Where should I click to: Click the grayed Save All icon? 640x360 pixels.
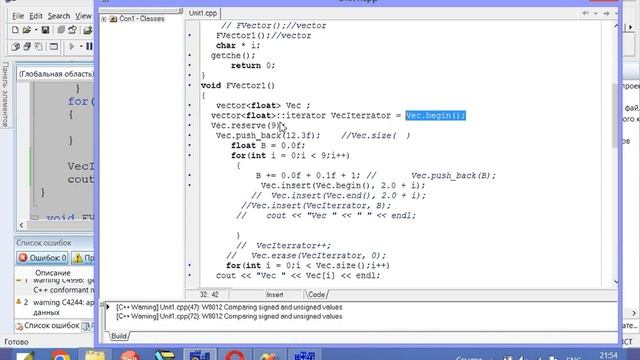[61, 30]
